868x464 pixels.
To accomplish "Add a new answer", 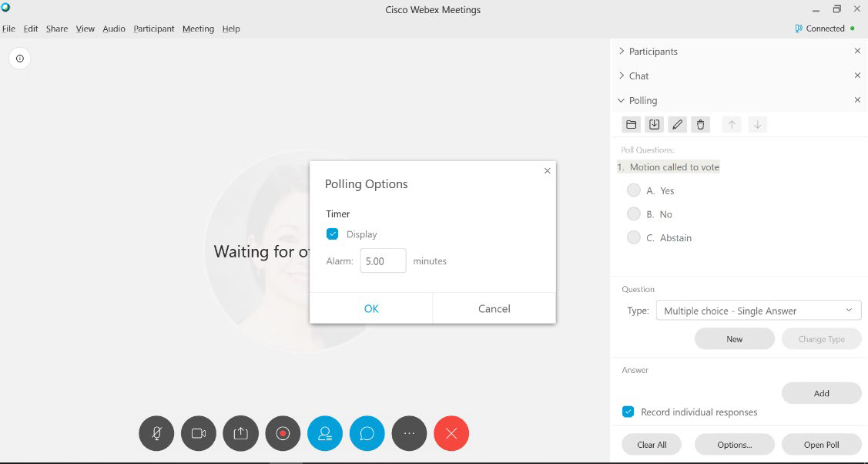I will (822, 393).
